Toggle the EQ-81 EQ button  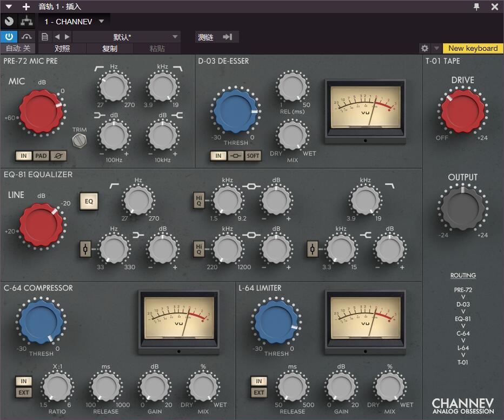point(89,202)
